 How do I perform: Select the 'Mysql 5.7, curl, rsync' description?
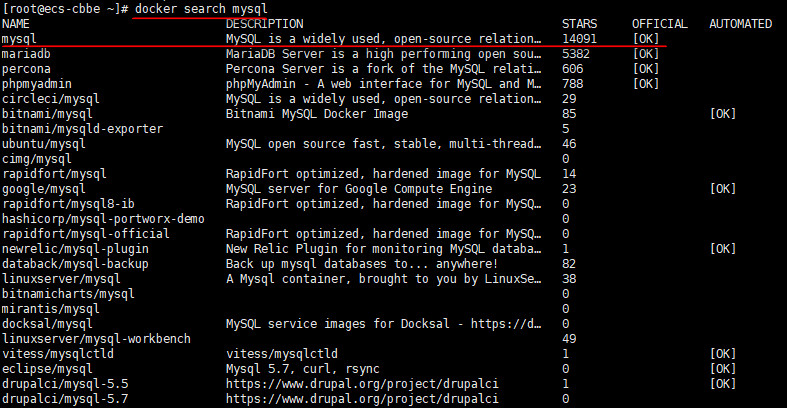click(x=303, y=369)
